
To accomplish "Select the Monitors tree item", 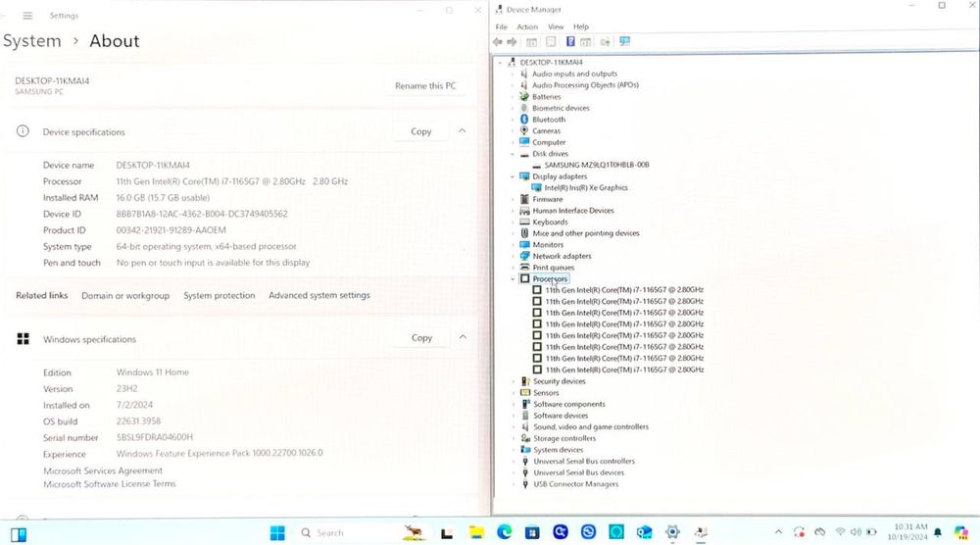I will pyautogui.click(x=548, y=244).
